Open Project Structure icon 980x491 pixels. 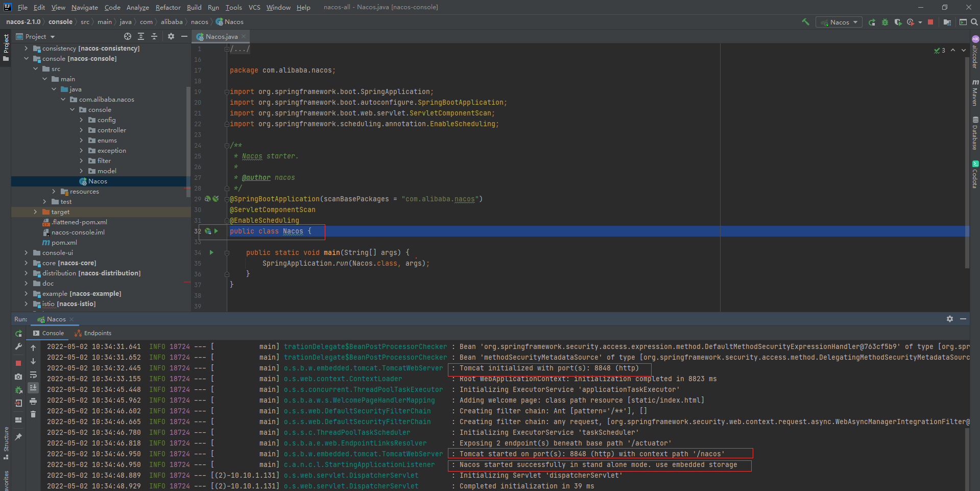(x=947, y=22)
